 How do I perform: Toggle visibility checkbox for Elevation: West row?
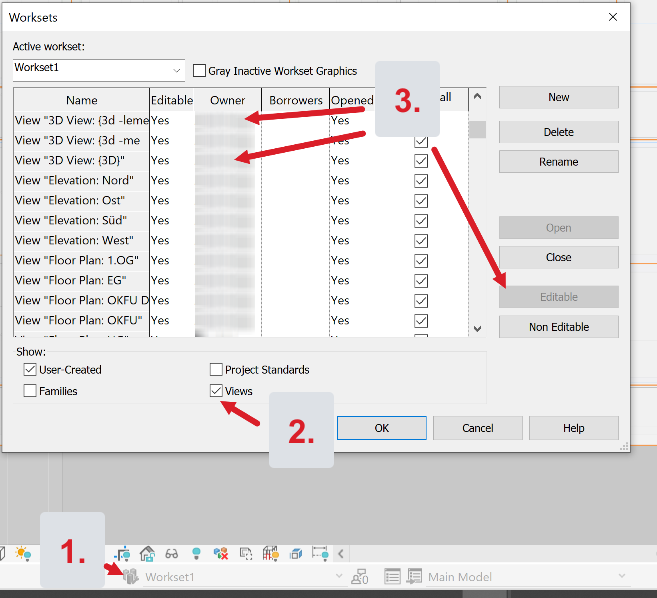[x=421, y=241]
